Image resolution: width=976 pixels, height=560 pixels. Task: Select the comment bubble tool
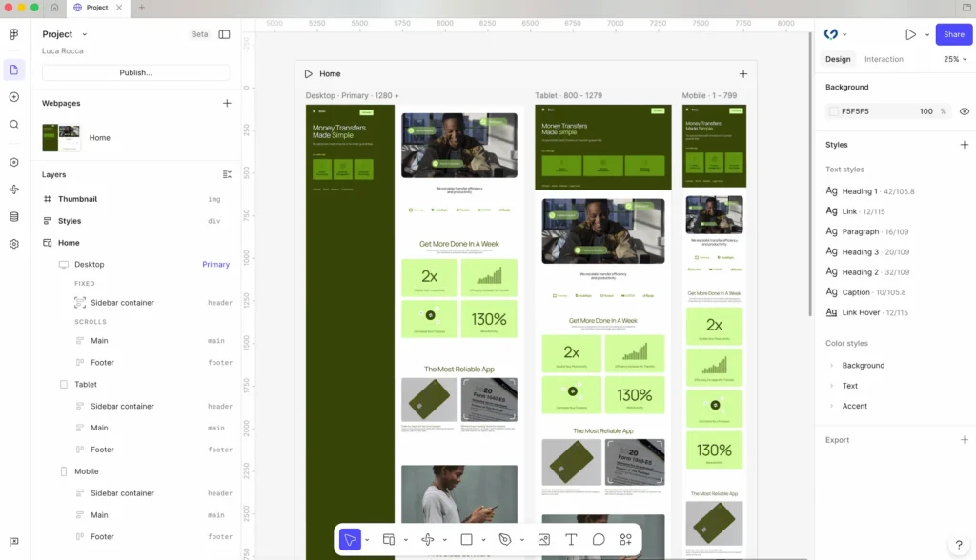tap(599, 539)
